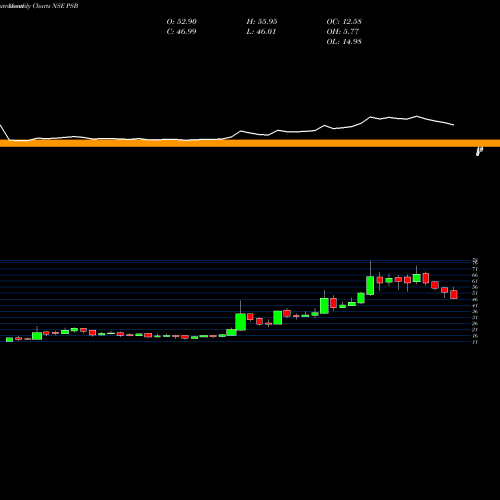
Task: Click the price axis label 51
Action: tap(475, 293)
